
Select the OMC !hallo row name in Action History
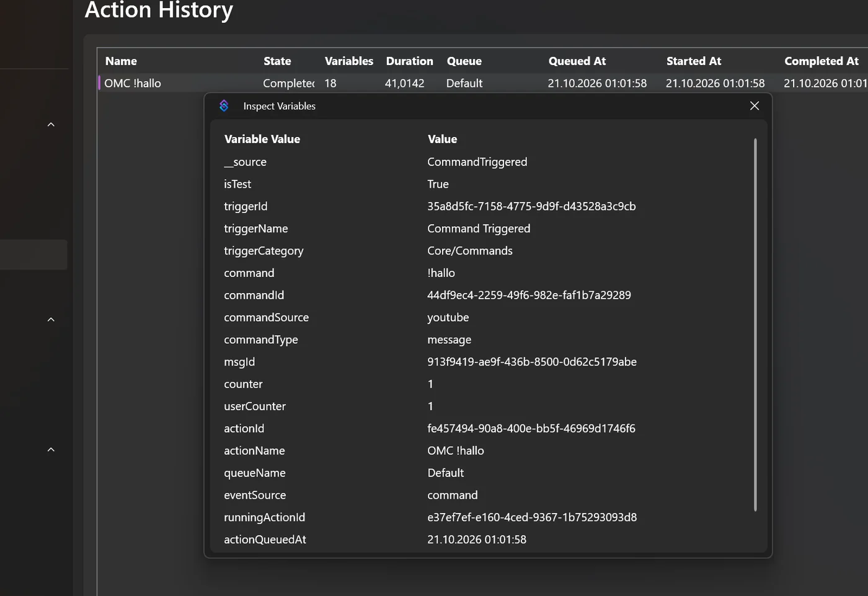pyautogui.click(x=133, y=84)
